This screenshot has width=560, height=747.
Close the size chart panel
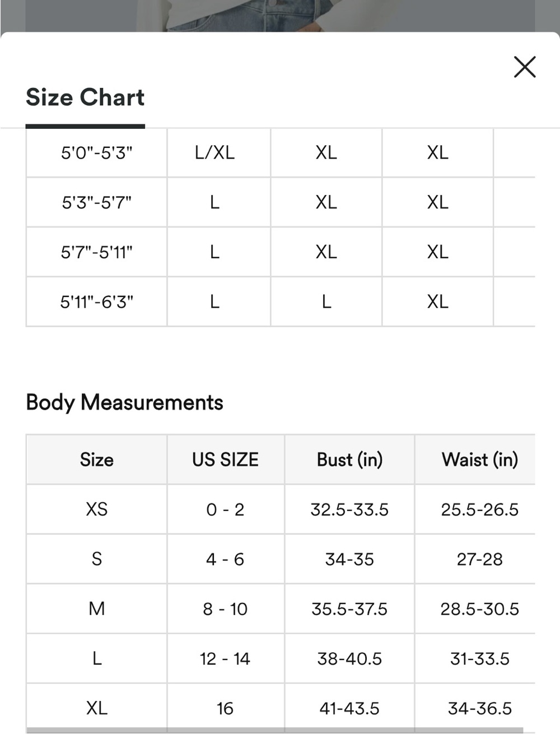click(x=525, y=67)
